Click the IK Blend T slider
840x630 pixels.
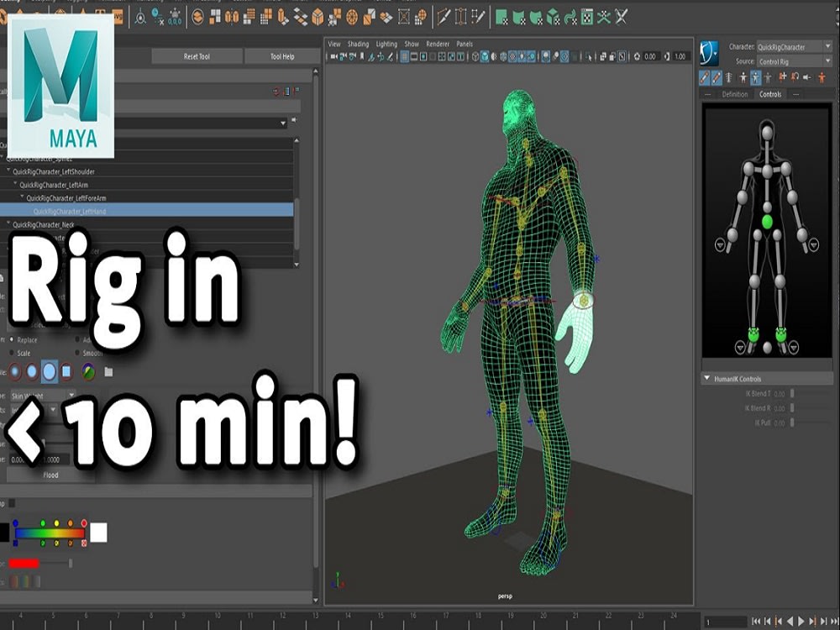[792, 394]
